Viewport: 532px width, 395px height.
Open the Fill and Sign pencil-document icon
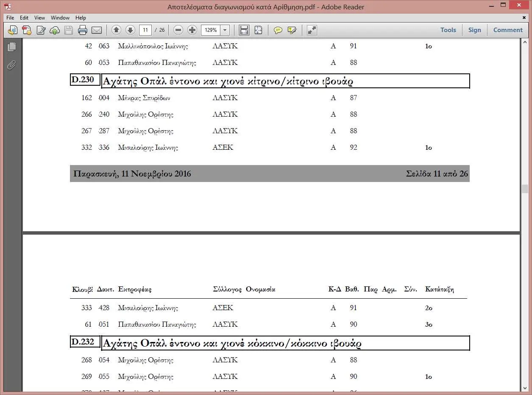click(41, 30)
